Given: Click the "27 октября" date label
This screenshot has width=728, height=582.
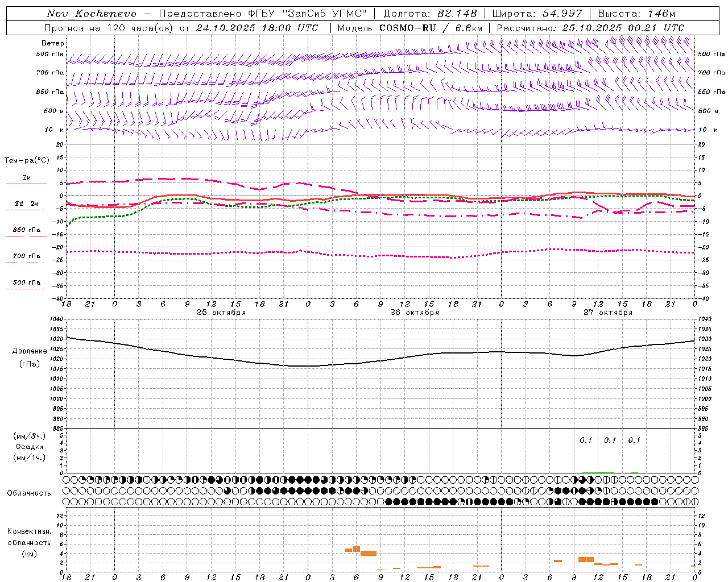Looking at the screenshot, I should (x=608, y=313).
